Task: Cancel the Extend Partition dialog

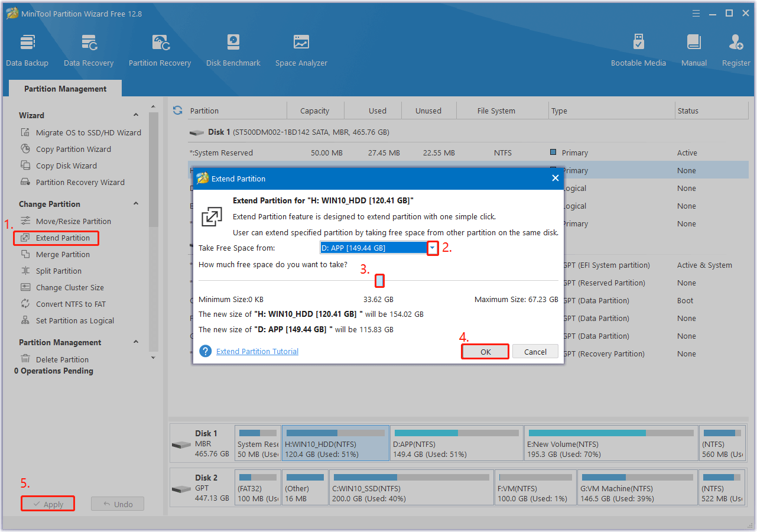Action: (535, 352)
